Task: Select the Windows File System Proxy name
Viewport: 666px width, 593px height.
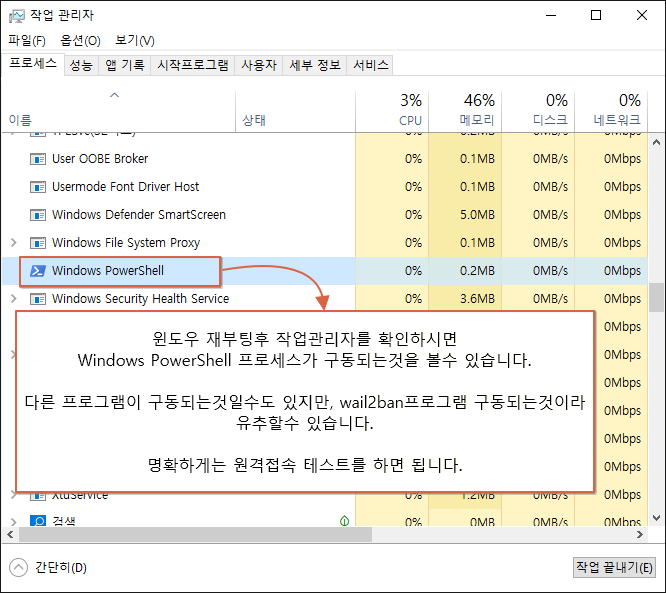Action: pos(126,243)
